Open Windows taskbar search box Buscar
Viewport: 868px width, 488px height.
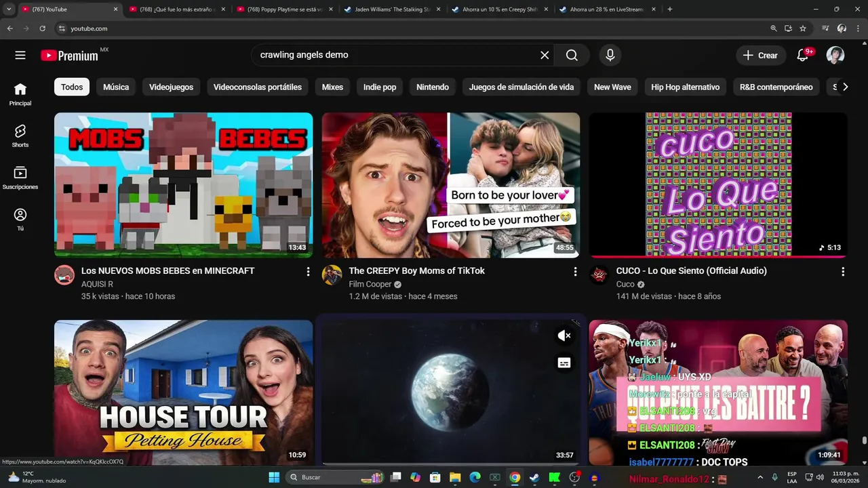(x=335, y=477)
